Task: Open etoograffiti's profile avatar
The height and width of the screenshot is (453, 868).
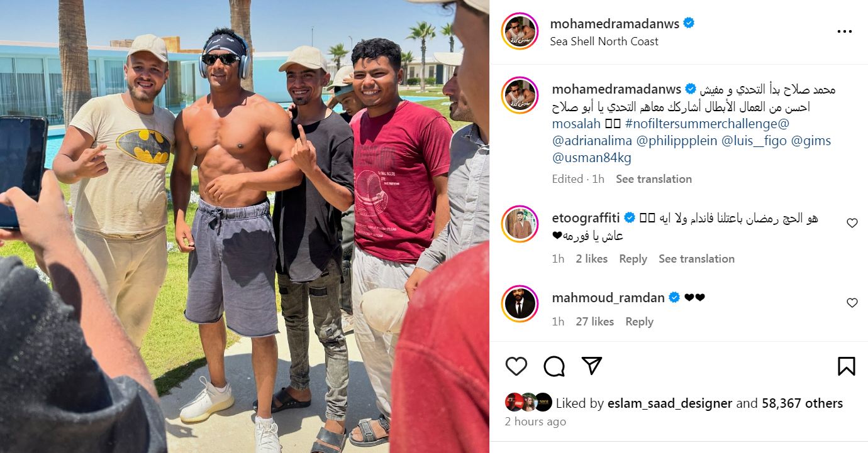Action: point(520,224)
